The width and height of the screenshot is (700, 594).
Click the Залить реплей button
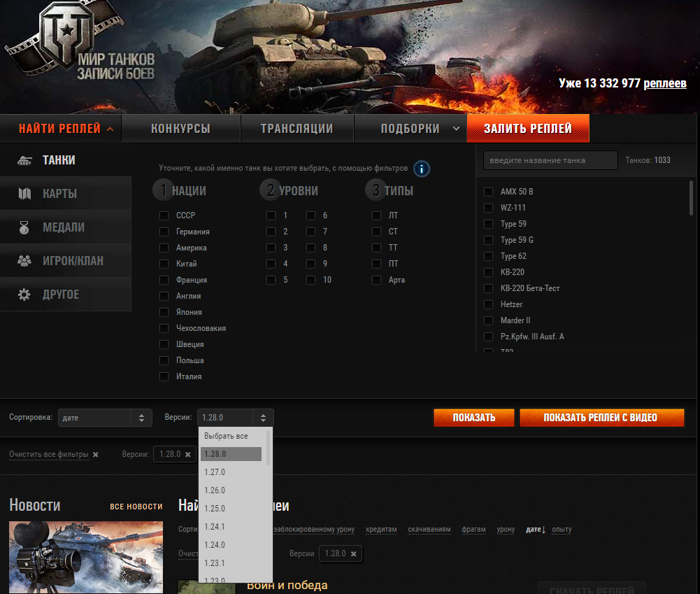click(527, 129)
